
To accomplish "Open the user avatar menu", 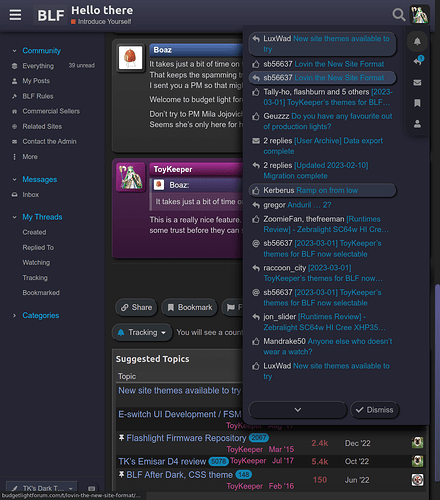I will click(419, 15).
